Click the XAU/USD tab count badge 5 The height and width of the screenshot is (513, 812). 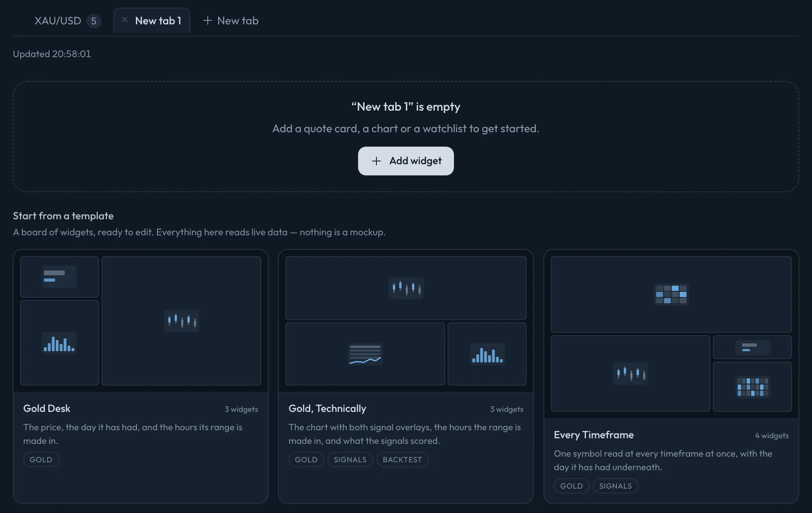click(94, 21)
